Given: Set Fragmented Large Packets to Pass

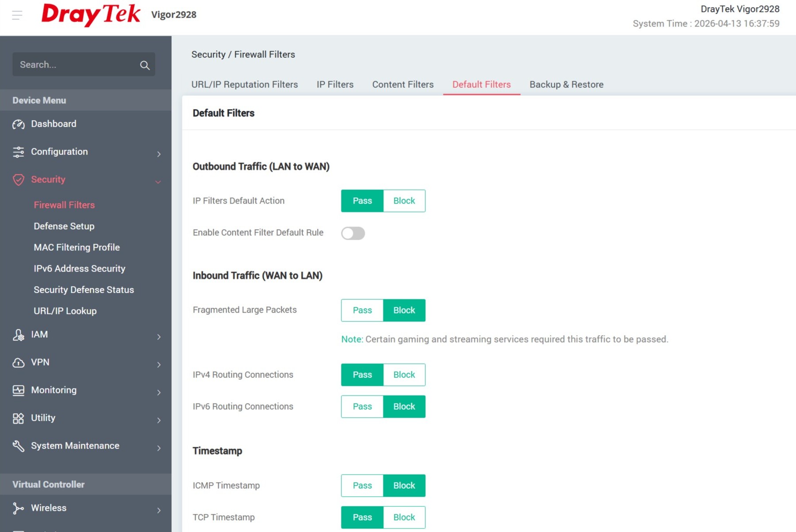Looking at the screenshot, I should 362,310.
